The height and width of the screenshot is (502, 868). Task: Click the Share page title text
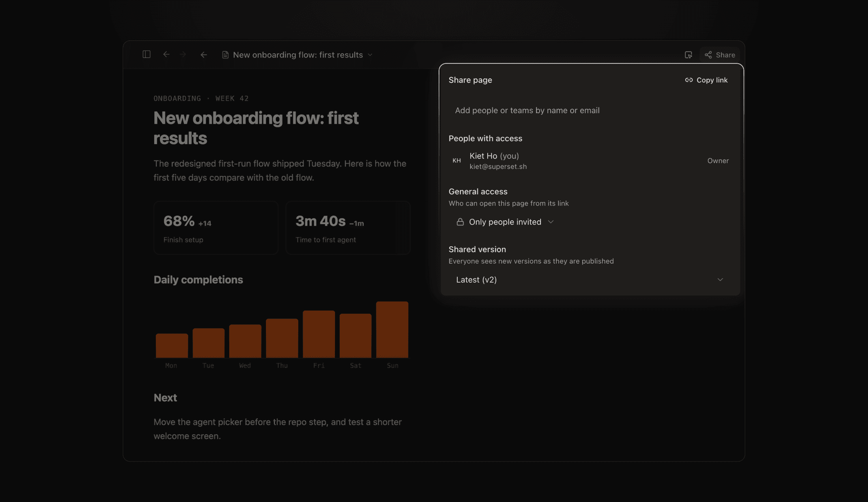(470, 80)
